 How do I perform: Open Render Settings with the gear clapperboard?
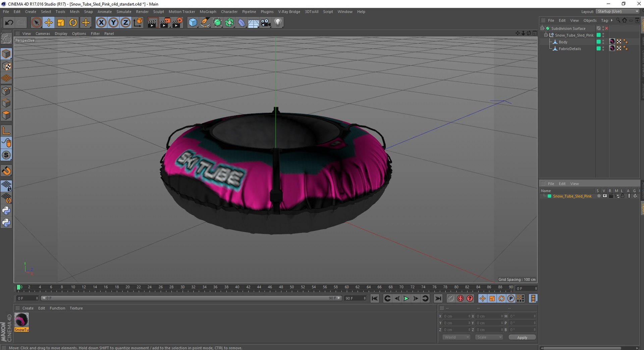(177, 22)
